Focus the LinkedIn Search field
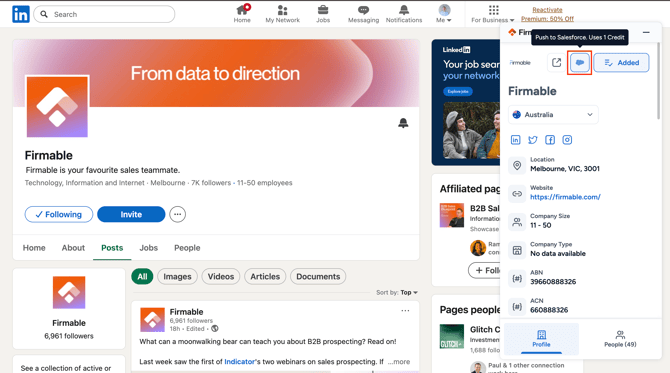 click(104, 14)
